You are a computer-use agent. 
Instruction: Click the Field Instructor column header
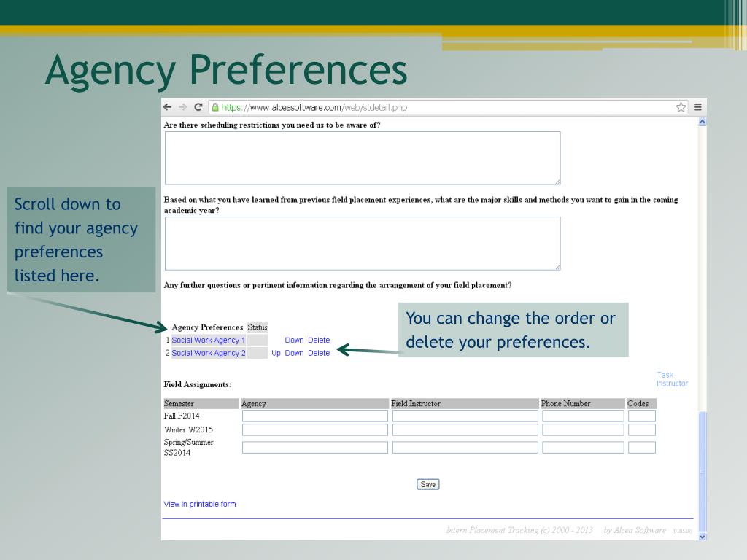[465, 404]
